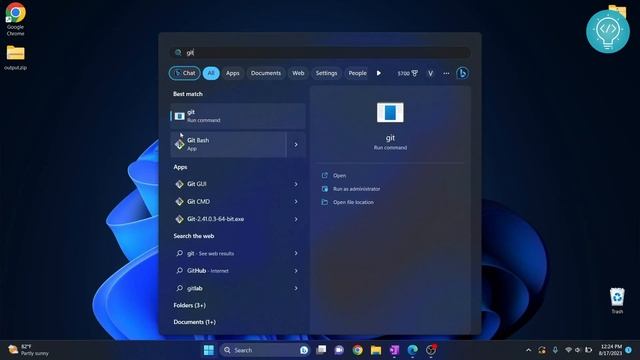Image resolution: width=640 pixels, height=360 pixels.
Task: Open Microsoft Edge from the taskbar
Action: coord(413,350)
